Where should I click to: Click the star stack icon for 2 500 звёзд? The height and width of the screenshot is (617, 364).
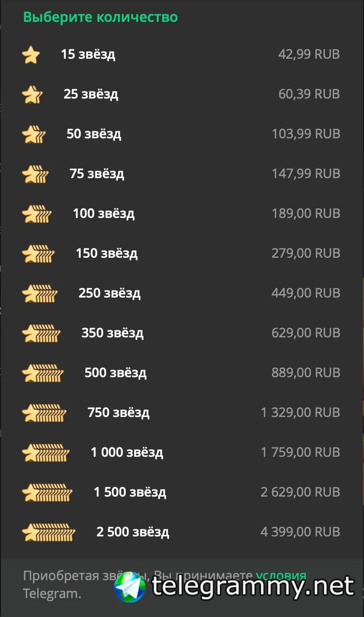coord(49,532)
